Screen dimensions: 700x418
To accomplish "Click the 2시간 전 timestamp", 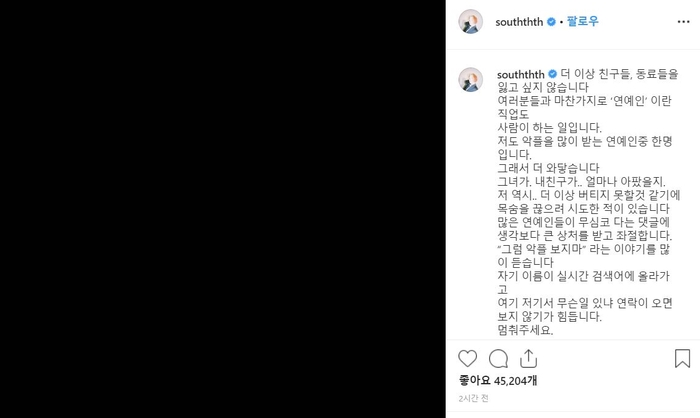I will (474, 398).
